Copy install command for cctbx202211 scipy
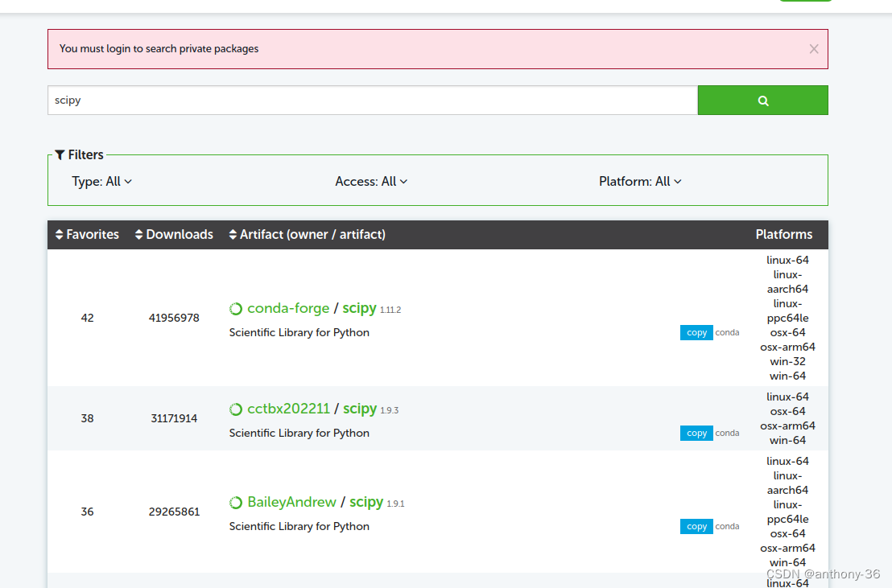Viewport: 892px width, 588px height. click(696, 434)
